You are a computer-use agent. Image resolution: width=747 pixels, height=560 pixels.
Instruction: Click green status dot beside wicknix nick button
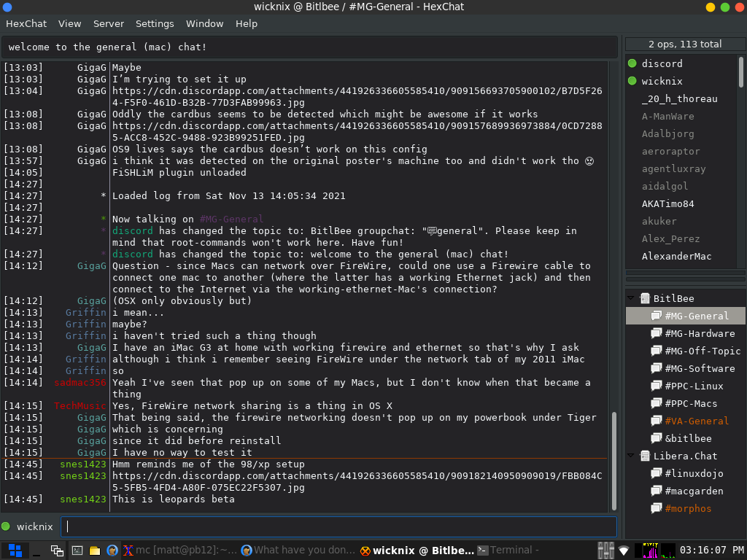click(6, 526)
